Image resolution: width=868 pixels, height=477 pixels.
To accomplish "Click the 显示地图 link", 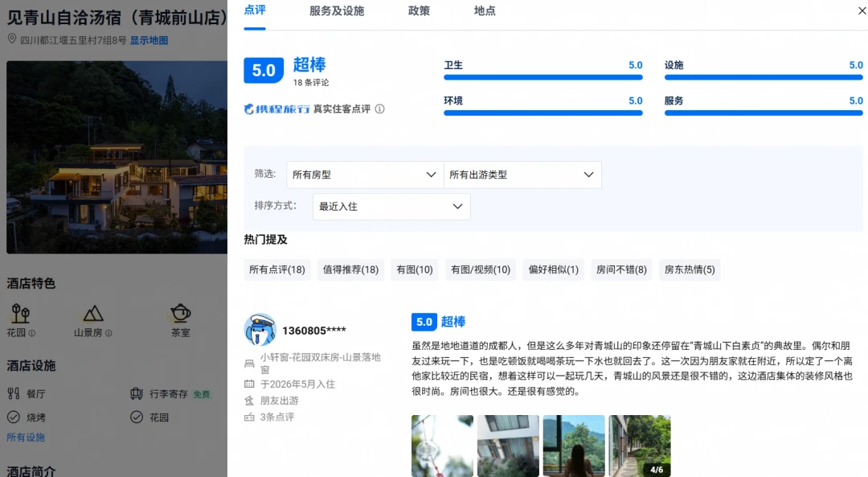I will click(x=149, y=40).
